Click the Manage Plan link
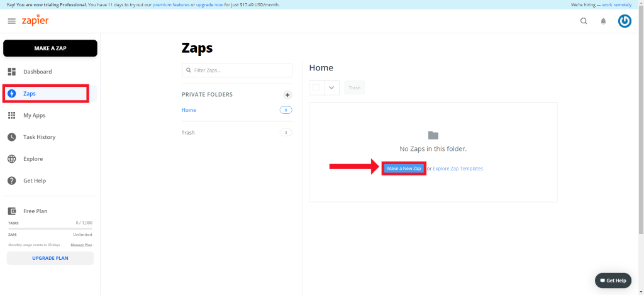Viewport: 644px width, 295px height. [81, 245]
